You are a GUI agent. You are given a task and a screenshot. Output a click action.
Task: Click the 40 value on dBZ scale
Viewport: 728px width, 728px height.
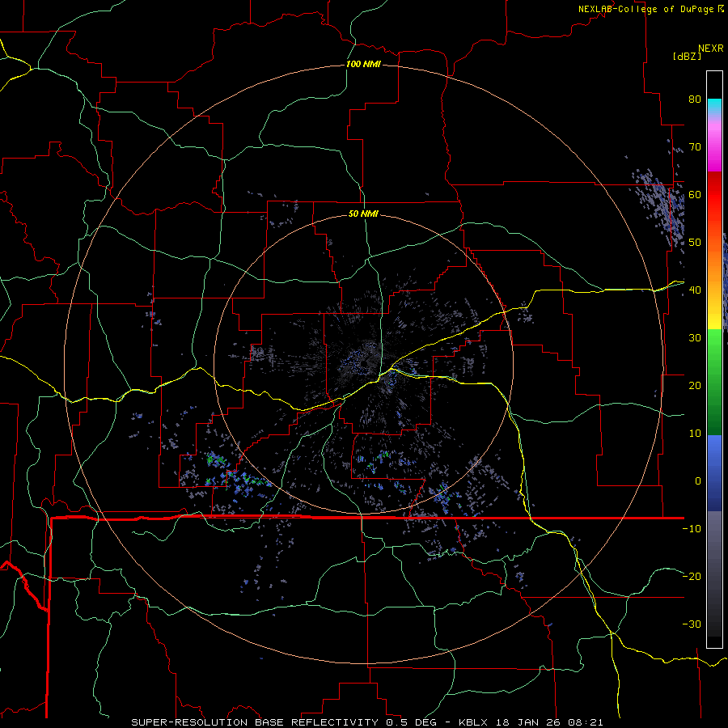(x=695, y=290)
